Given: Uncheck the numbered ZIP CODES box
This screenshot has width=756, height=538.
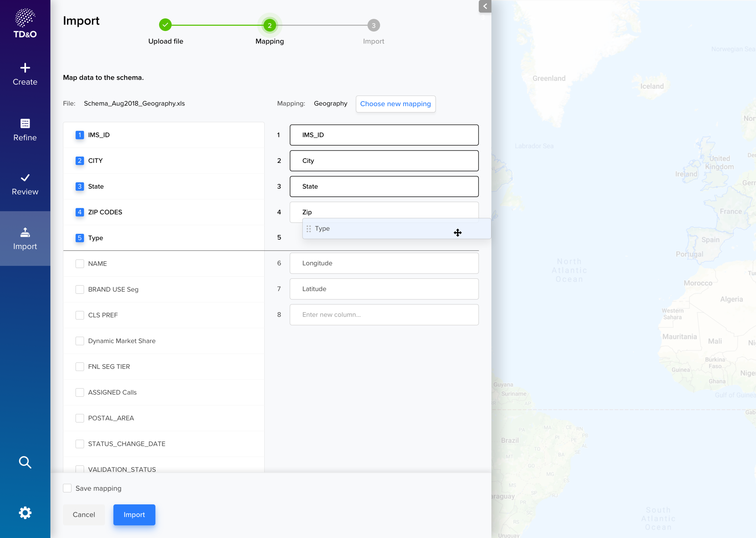Looking at the screenshot, I should tap(80, 212).
